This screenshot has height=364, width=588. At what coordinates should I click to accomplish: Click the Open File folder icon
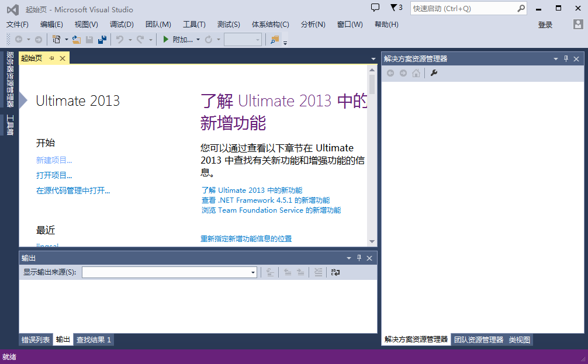(x=77, y=39)
